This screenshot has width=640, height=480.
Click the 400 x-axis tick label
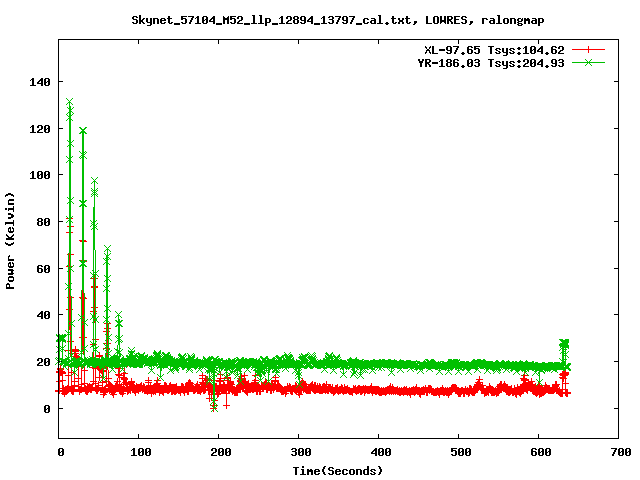click(381, 452)
